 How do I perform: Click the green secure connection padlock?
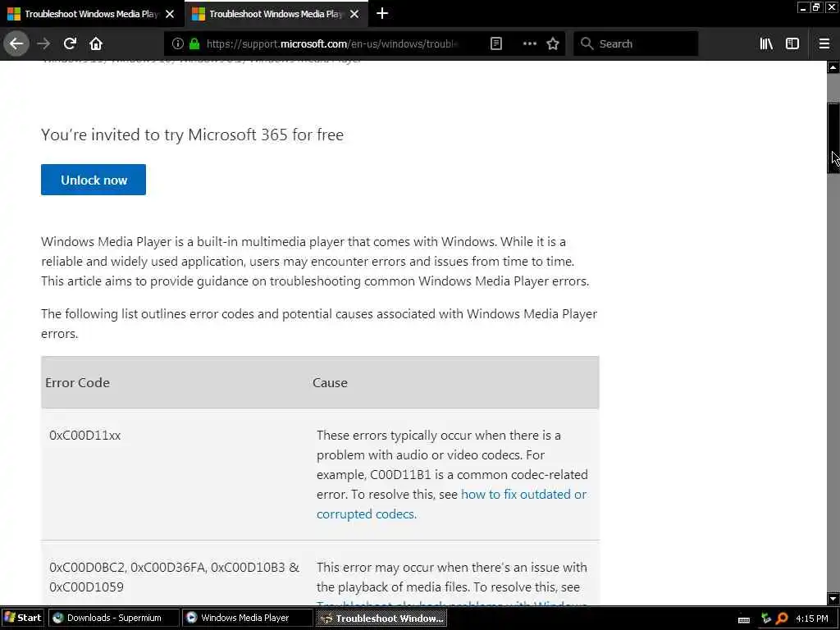click(194, 44)
